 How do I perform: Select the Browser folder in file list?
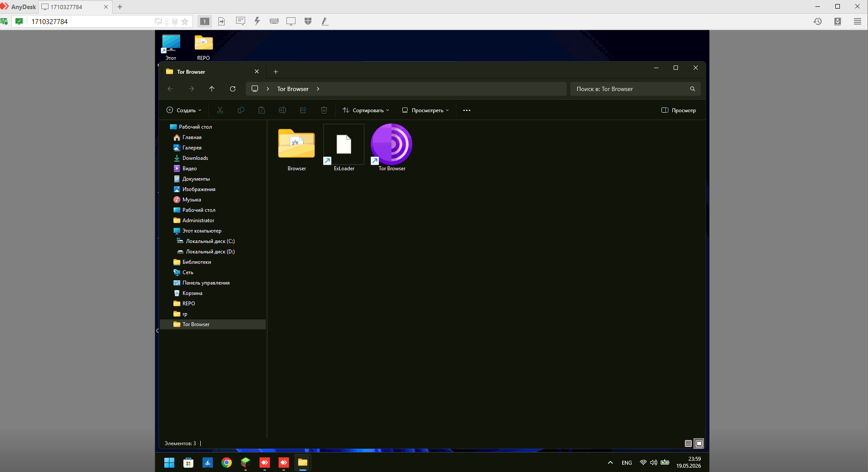click(296, 149)
